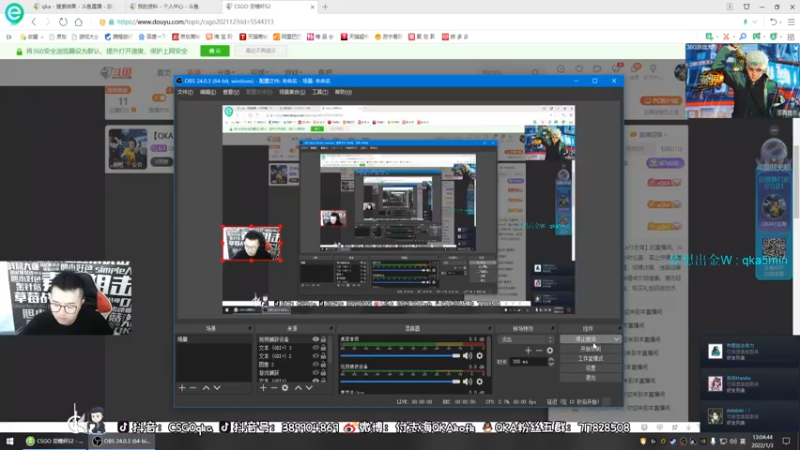
Task: Click the red X extension icon in browser toolbar
Action: [726, 37]
